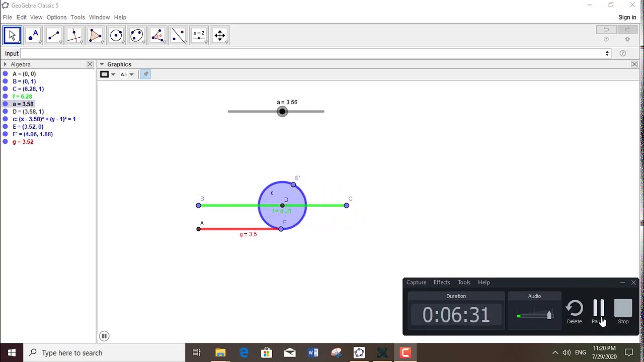This screenshot has width=644, height=362.
Task: Select the Line tool
Action: tap(54, 35)
